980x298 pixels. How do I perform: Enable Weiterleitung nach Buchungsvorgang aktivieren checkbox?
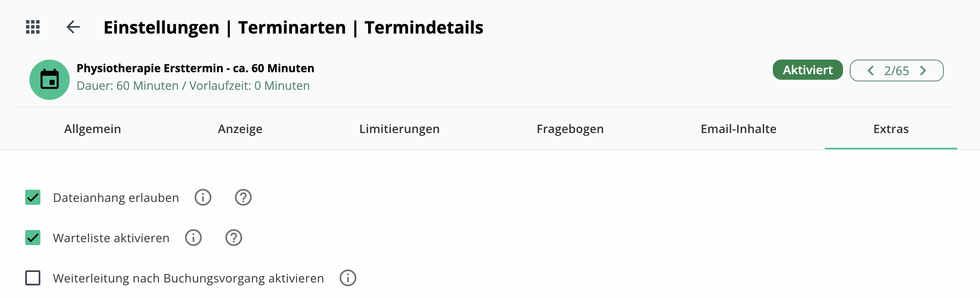(x=33, y=278)
